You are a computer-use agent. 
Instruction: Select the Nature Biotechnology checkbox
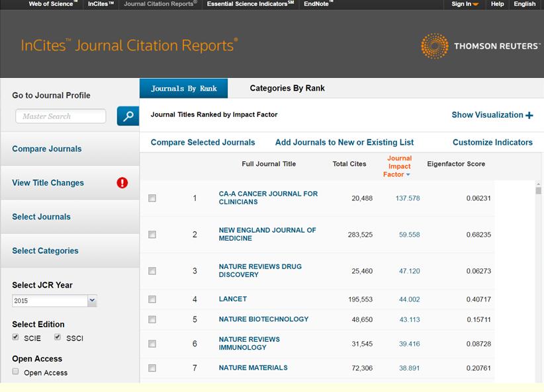[152, 319]
